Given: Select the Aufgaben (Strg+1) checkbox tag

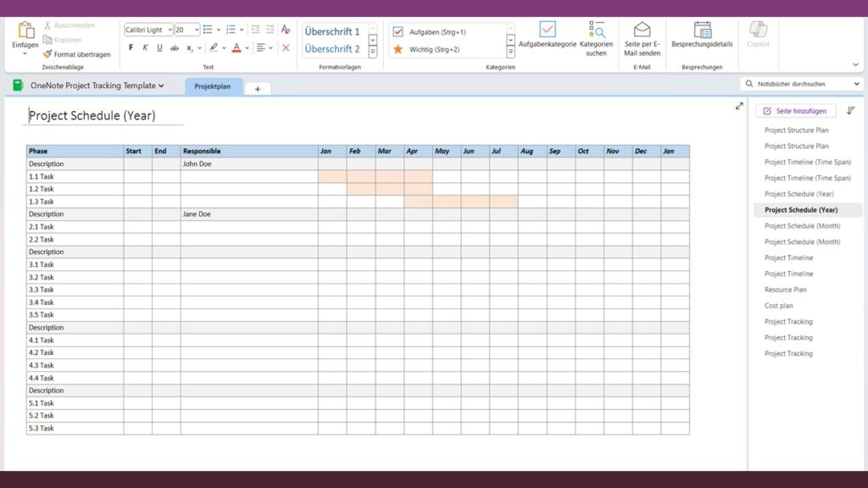Looking at the screenshot, I should tap(398, 32).
